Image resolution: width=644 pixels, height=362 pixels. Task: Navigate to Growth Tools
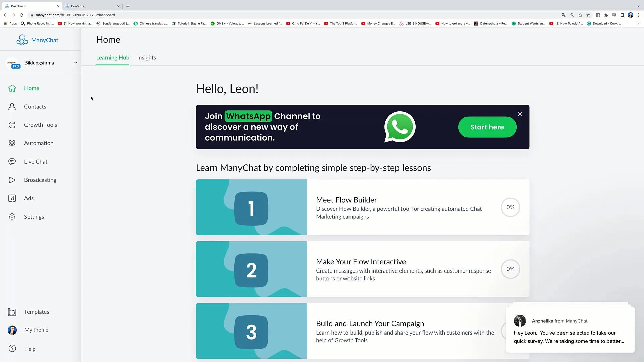[x=40, y=125]
